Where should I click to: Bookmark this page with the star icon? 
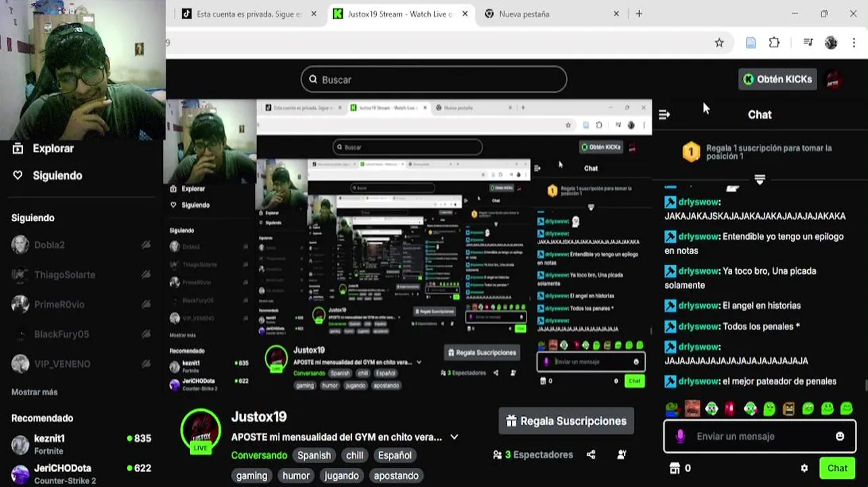pyautogui.click(x=719, y=43)
